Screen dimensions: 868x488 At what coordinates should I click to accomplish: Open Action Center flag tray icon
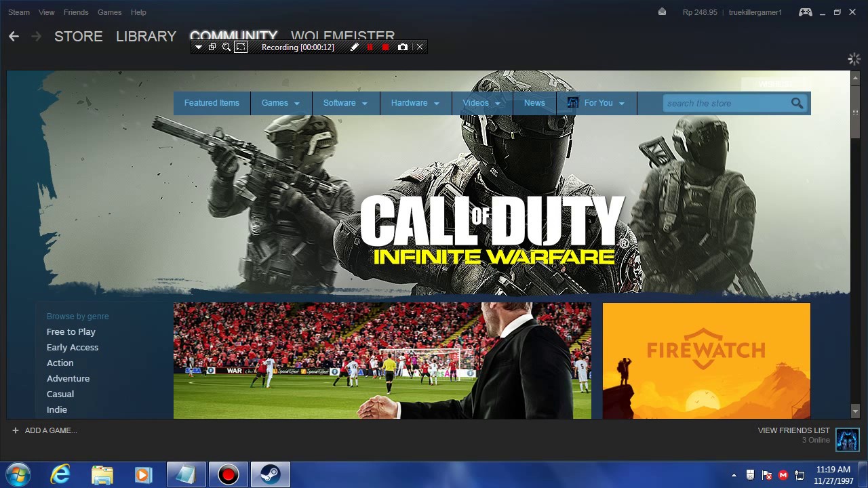pyautogui.click(x=767, y=475)
